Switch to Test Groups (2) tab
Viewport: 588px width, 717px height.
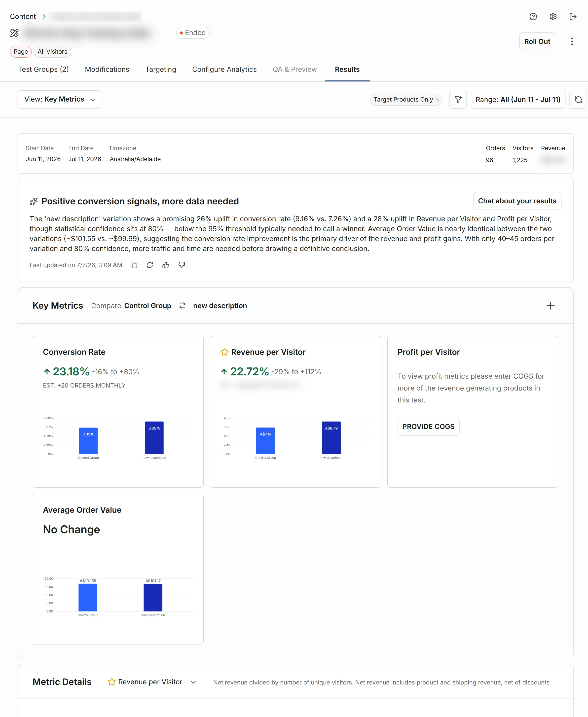point(43,70)
